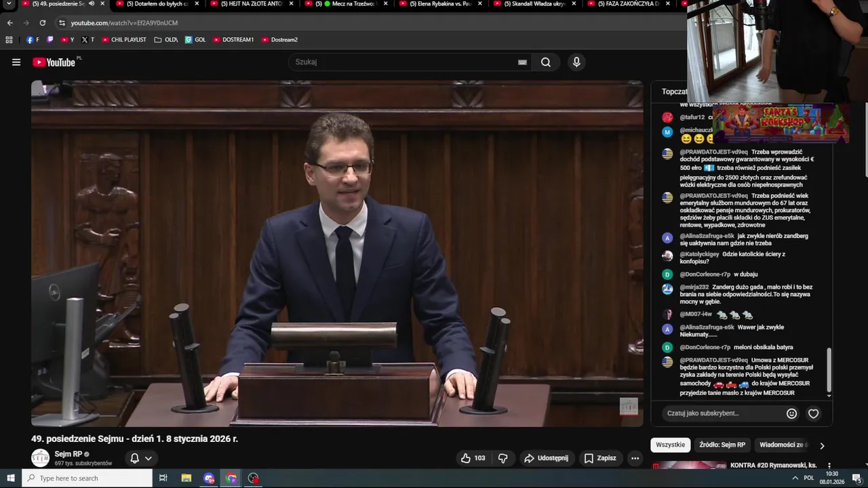Open the Facebook 'F' bookmark
The image size is (868, 488).
[x=33, y=40]
